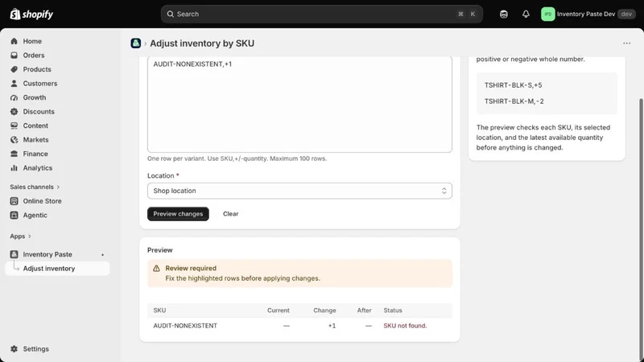Open the Content icon
Image resolution: width=644 pixels, height=362 pixels.
[x=14, y=125]
